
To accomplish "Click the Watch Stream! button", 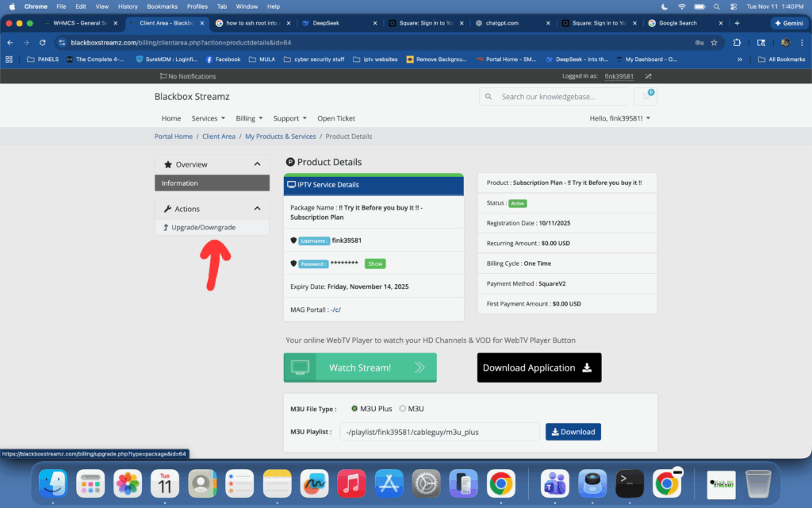I will (360, 368).
